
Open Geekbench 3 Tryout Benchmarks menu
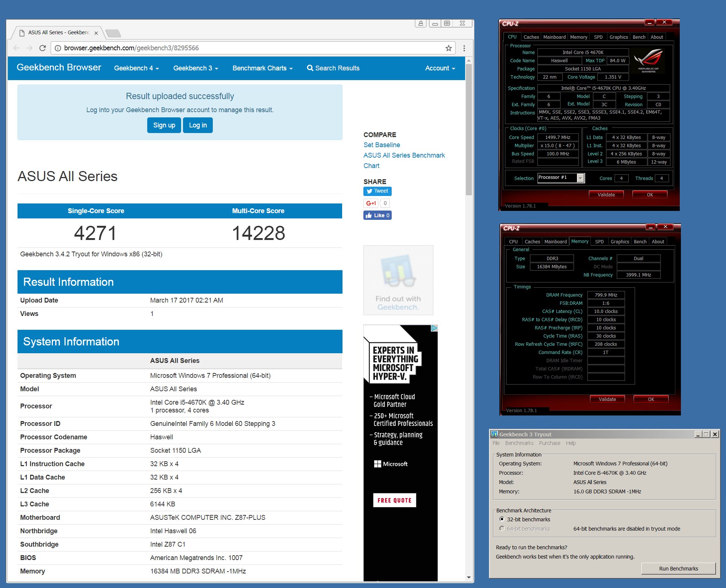click(x=519, y=443)
